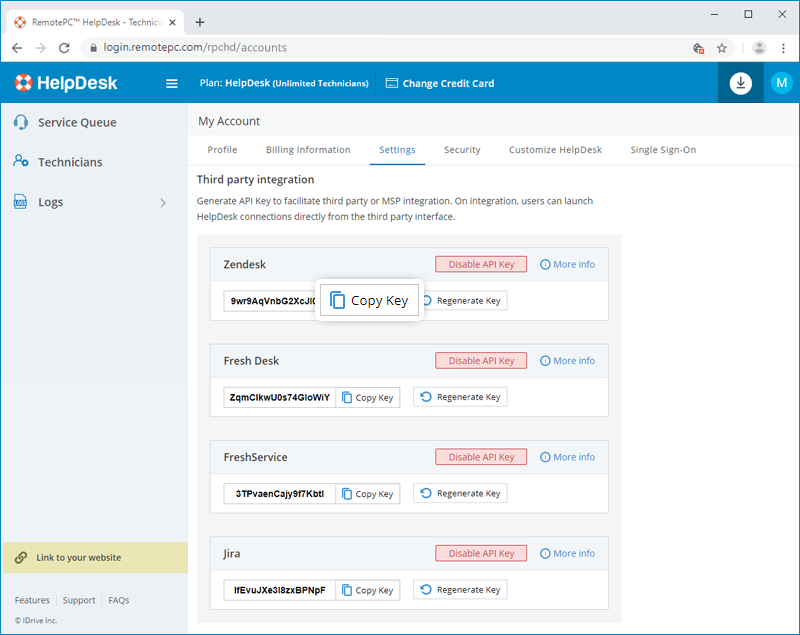Regenerate the Fresh Desk API key
The width and height of the screenshot is (800, 635).
click(460, 397)
